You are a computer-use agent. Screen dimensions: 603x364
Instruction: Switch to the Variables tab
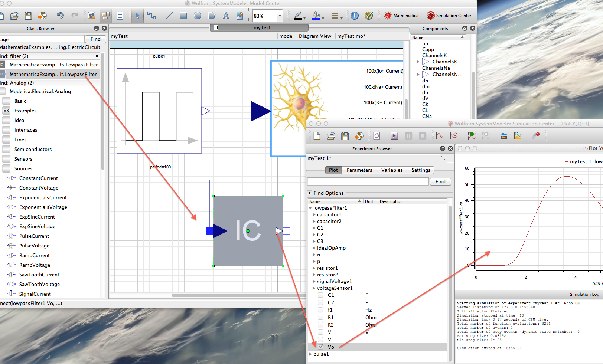click(x=392, y=170)
